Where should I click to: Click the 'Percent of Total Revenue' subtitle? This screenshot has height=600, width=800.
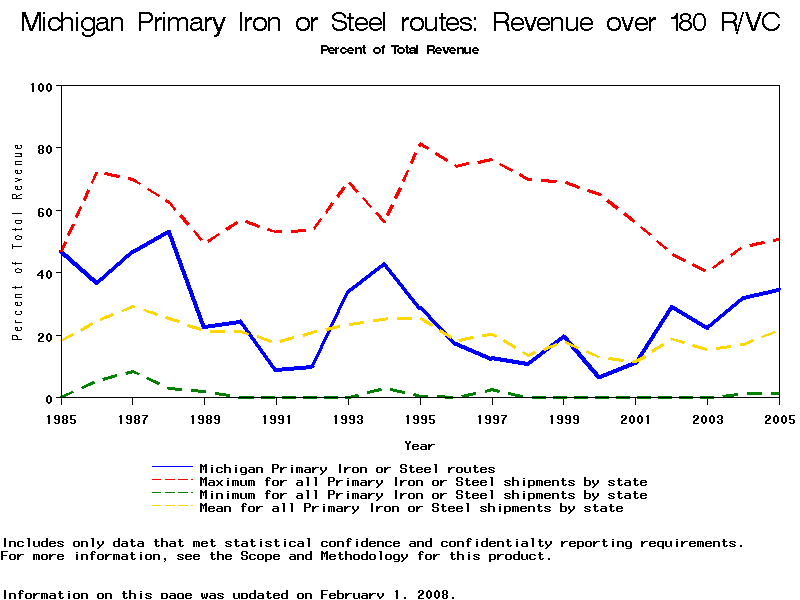pyautogui.click(x=399, y=50)
